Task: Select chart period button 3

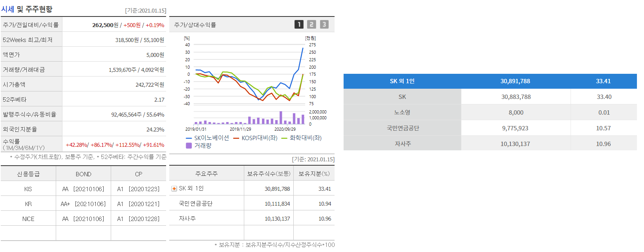Action: (x=324, y=24)
